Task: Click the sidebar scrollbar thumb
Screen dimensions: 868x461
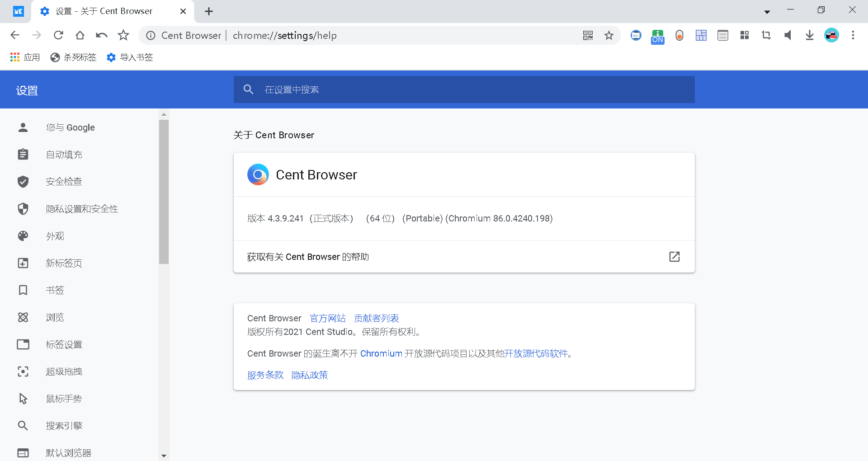Action: point(164,192)
